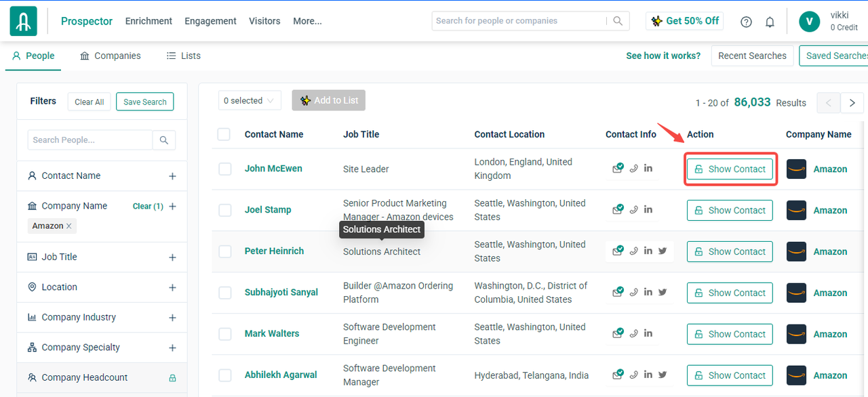The width and height of the screenshot is (868, 397).
Task: Open the notifications bell
Action: coord(770,22)
